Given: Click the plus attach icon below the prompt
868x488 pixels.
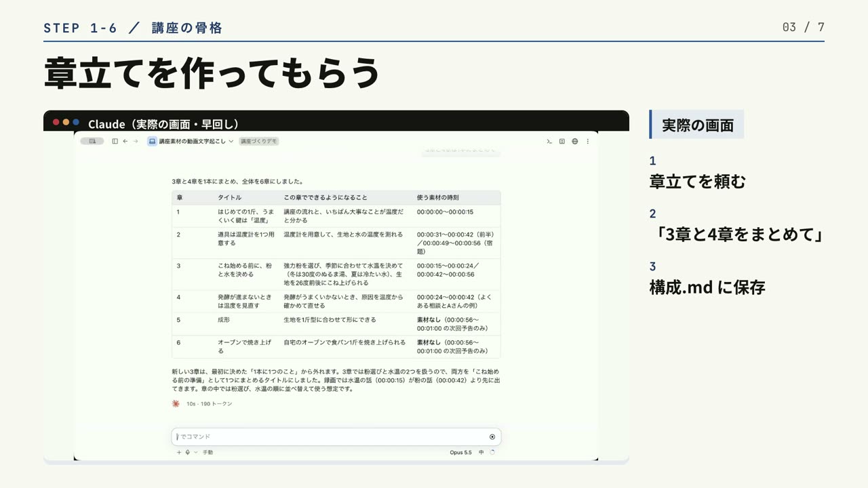Looking at the screenshot, I should click(179, 452).
